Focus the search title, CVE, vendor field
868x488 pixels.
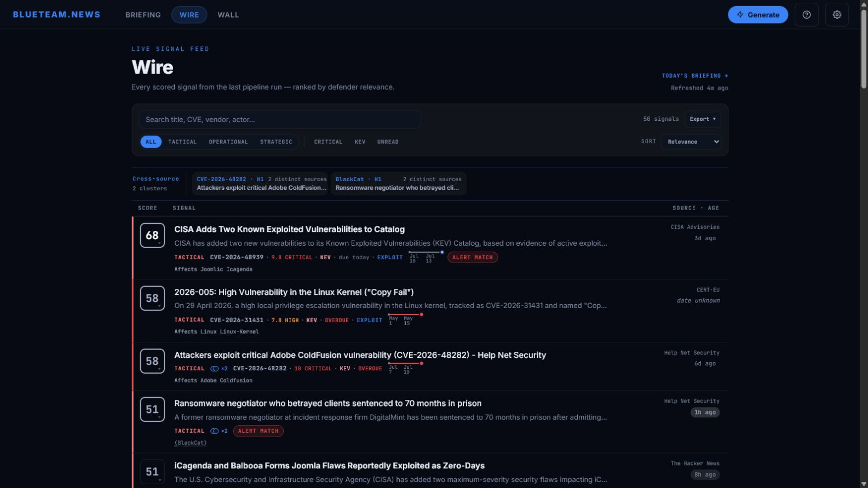(280, 119)
